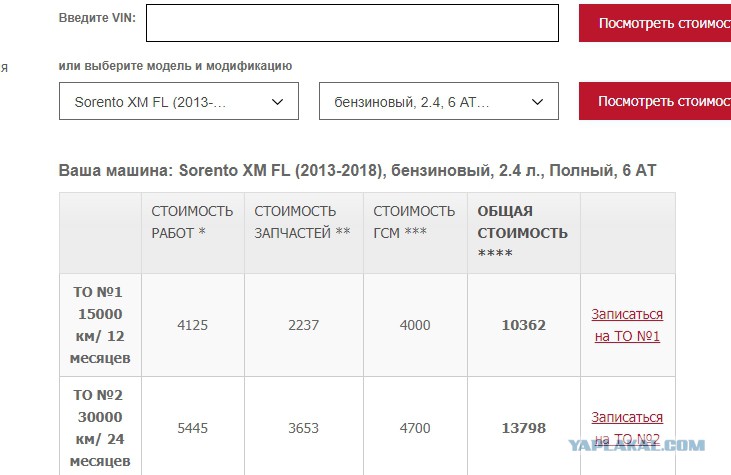Click the red button next to VIN field
Screen dimensions: 731x475
(x=655, y=23)
